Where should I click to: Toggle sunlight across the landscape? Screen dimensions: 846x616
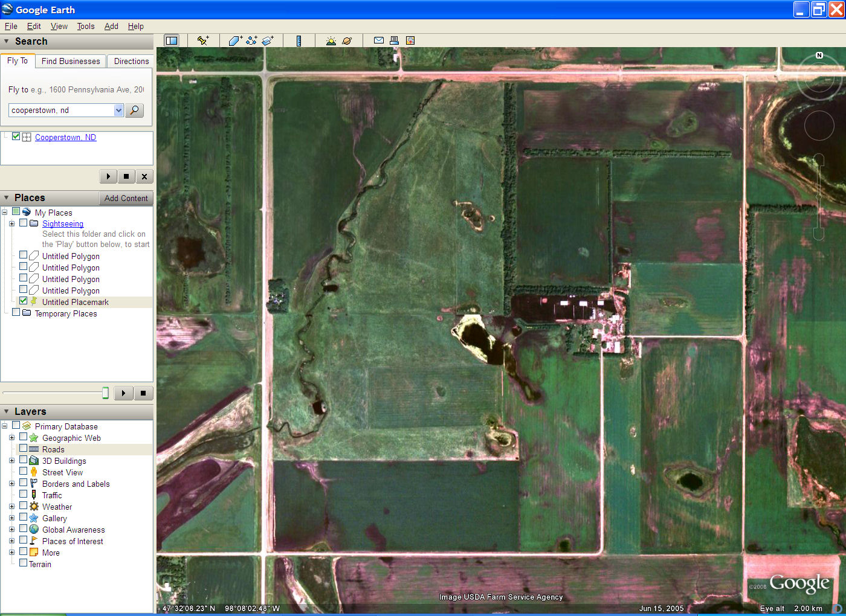click(331, 40)
